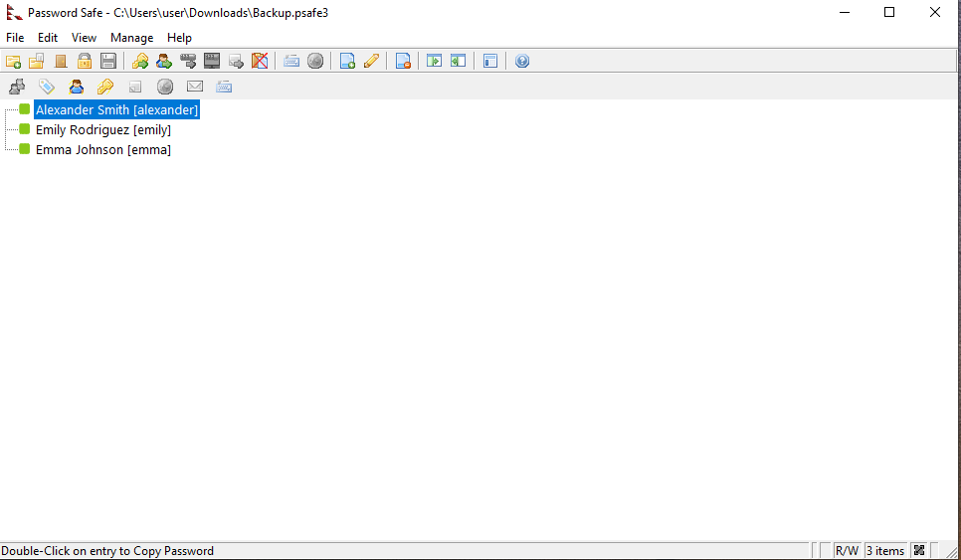This screenshot has width=961, height=560.
Task: Clear the clipboard with the red X icon
Action: (x=260, y=62)
